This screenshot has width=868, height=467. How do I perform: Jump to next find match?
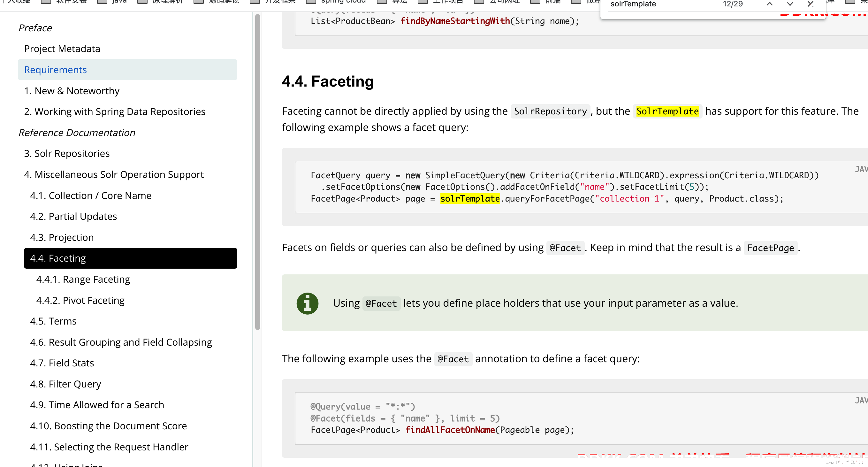click(789, 4)
